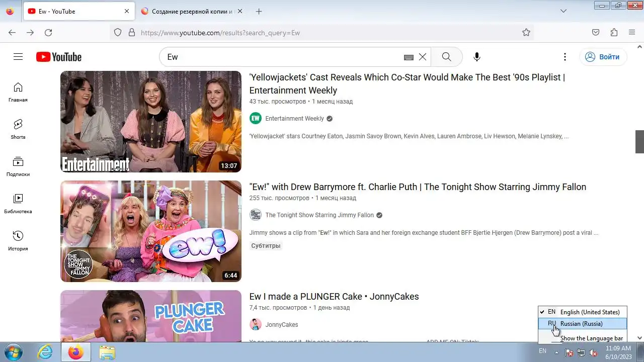644x362 pixels.
Task: Run search with the magnifier button
Action: (446, 57)
